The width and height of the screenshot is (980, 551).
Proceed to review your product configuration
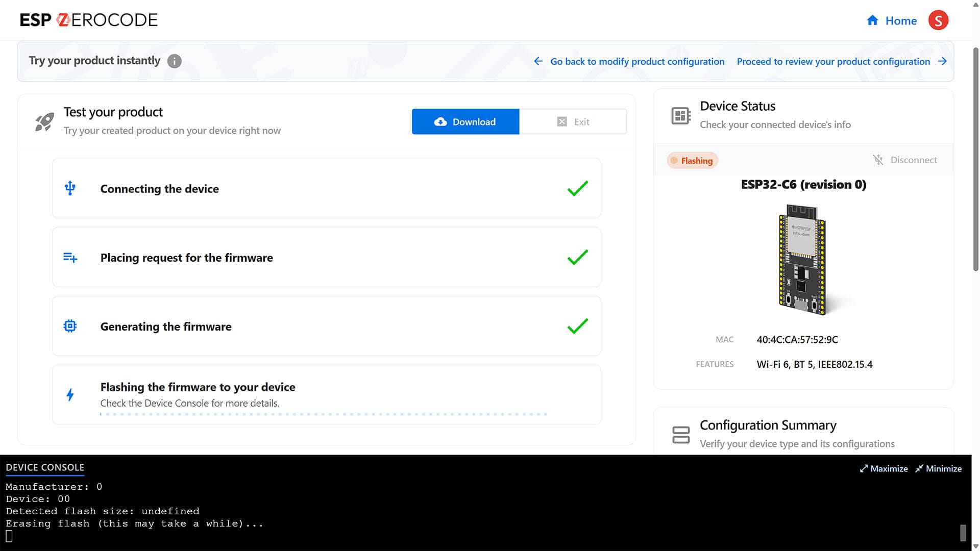842,61
